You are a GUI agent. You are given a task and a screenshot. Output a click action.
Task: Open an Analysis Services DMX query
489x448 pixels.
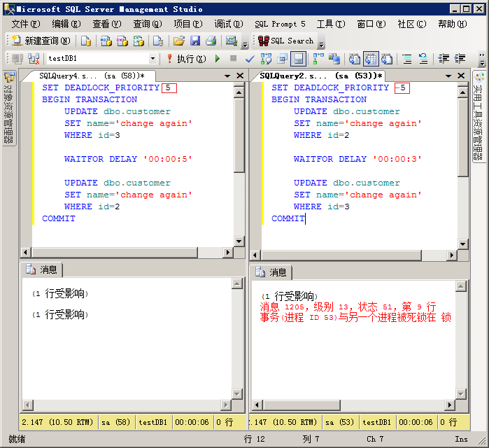[122, 41]
